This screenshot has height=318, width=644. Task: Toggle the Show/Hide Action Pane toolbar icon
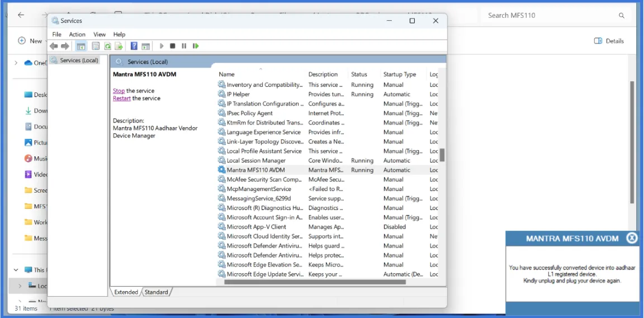(145, 46)
